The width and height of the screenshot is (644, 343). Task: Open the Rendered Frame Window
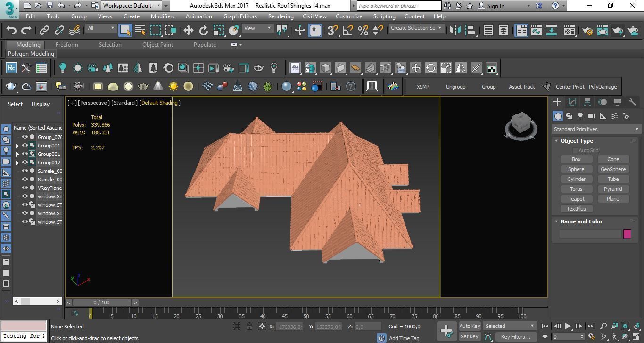603,31
